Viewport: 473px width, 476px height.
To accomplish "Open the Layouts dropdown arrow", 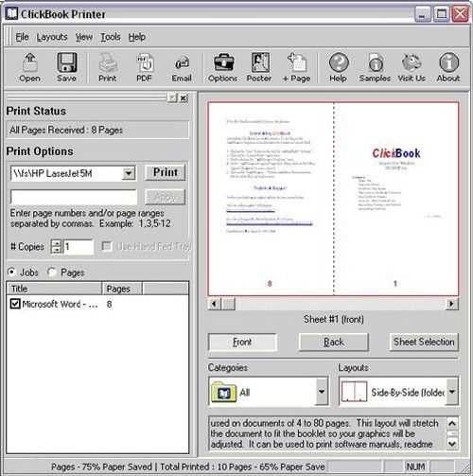I will point(452,392).
